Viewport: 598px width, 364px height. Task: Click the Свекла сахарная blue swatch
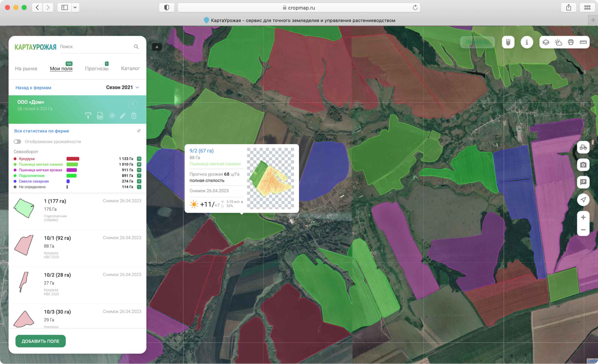click(68, 181)
